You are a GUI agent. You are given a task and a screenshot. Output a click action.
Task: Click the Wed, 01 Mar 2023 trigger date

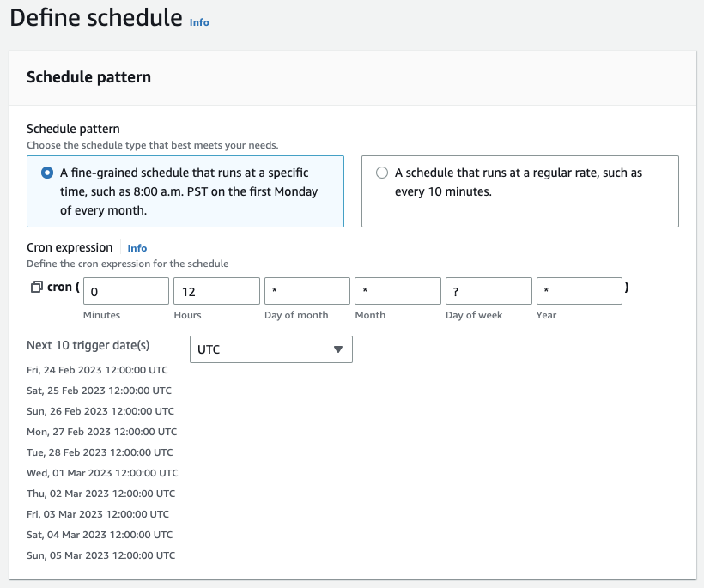click(102, 473)
